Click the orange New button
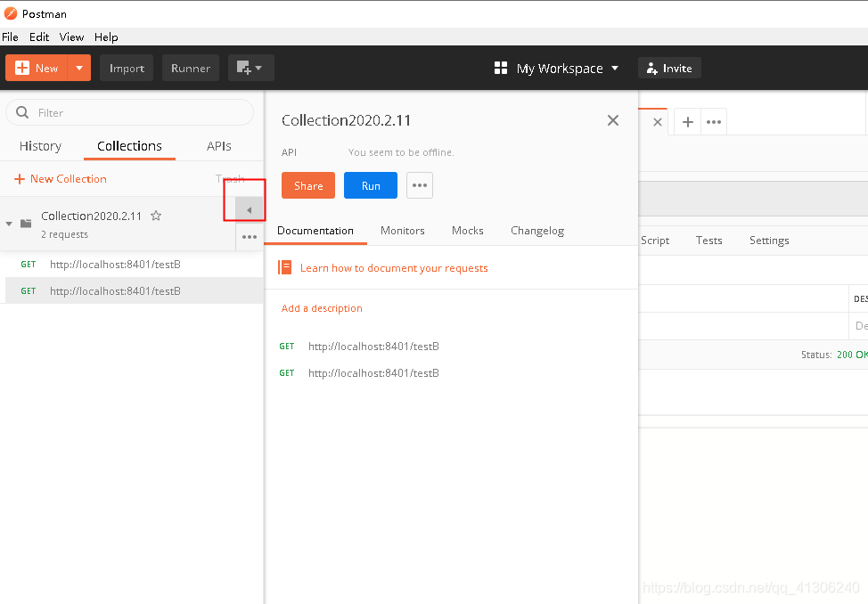 click(x=37, y=68)
